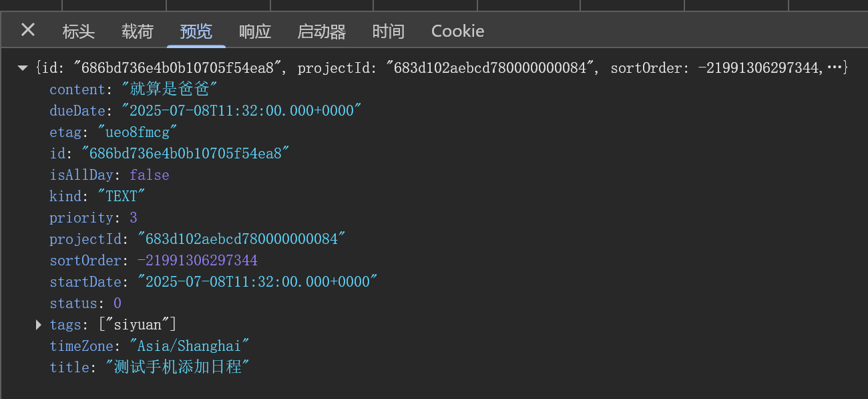Expand the tags array triangle
This screenshot has width=868, height=399.
click(39, 325)
